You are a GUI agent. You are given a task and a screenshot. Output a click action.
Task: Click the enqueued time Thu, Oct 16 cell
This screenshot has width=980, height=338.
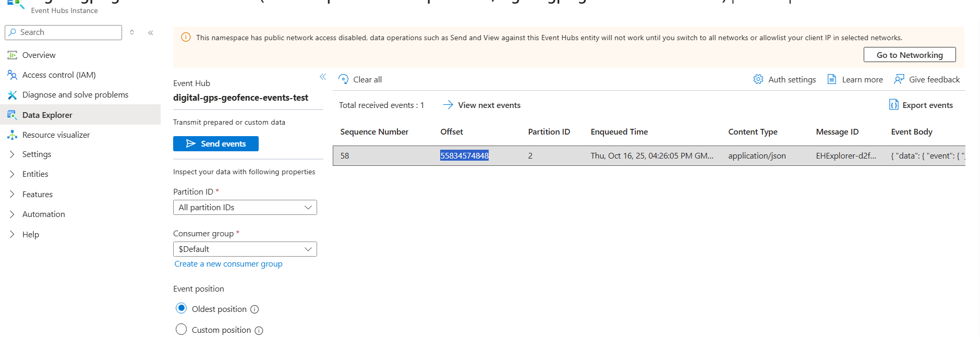point(652,155)
